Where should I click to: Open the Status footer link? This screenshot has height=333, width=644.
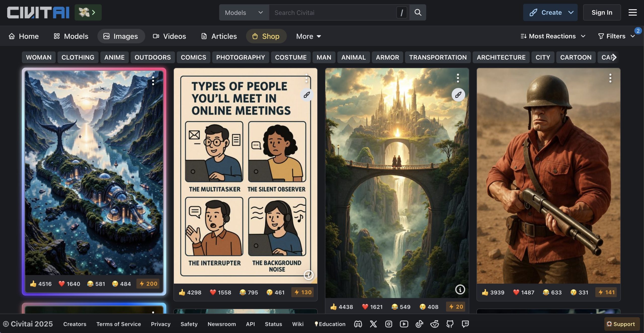point(273,324)
